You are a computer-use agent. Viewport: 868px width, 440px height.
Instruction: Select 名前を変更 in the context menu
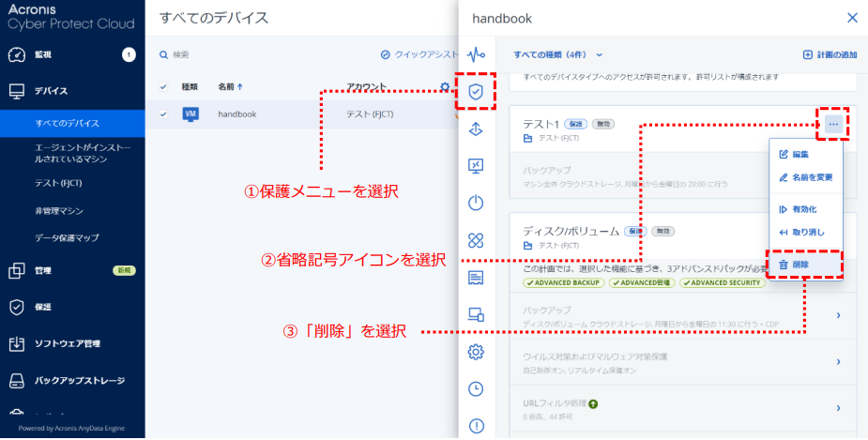click(804, 176)
